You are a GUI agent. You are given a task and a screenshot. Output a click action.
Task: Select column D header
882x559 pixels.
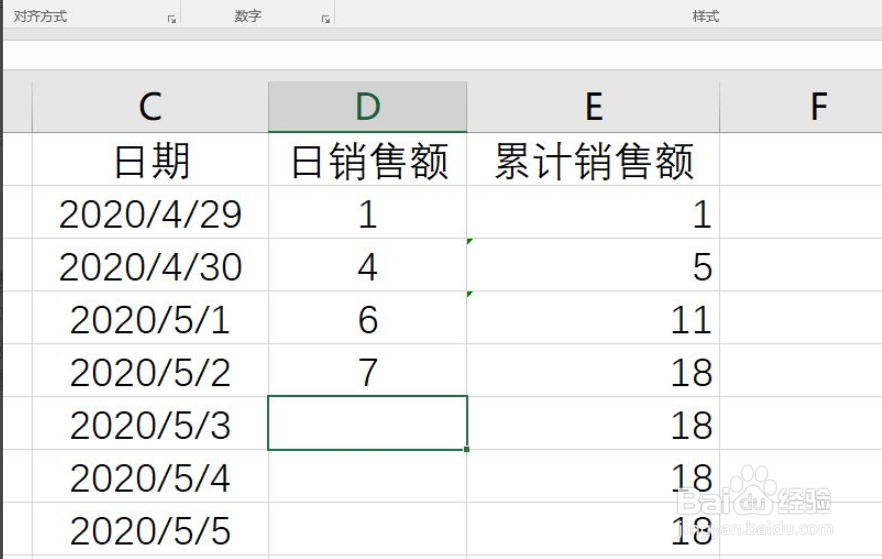click(x=368, y=107)
